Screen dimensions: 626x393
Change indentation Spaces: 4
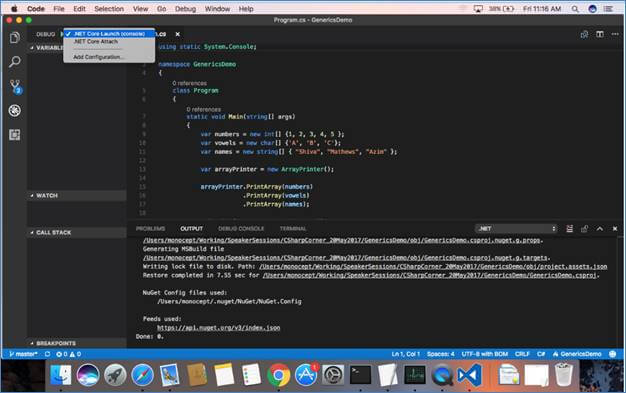coord(441,354)
